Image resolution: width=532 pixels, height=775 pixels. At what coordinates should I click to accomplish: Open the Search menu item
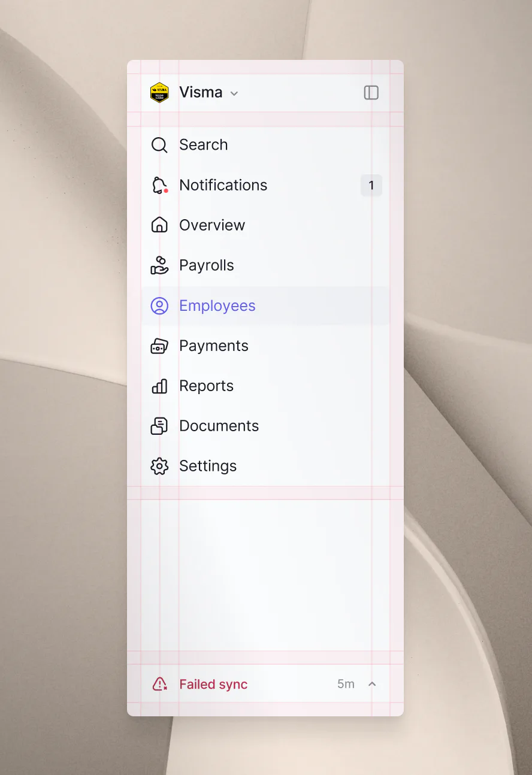pyautogui.click(x=265, y=145)
